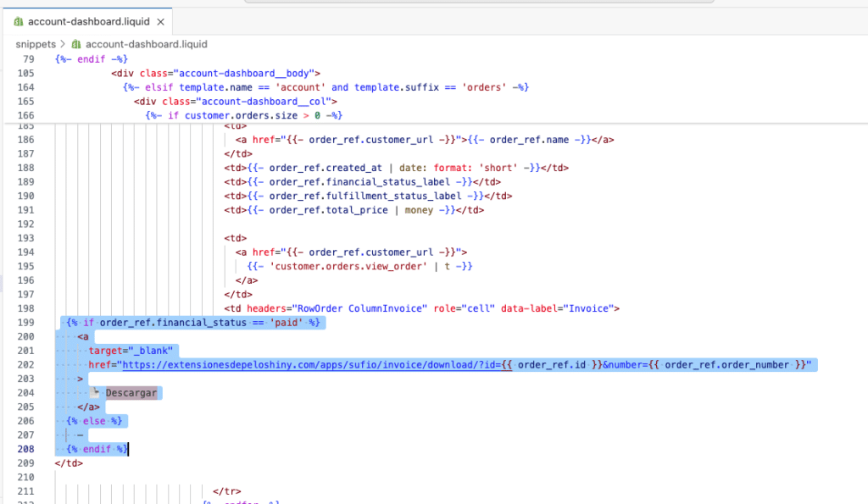
Task: Click the Shopify icon in the breadcrumb
Action: pyautogui.click(x=76, y=44)
